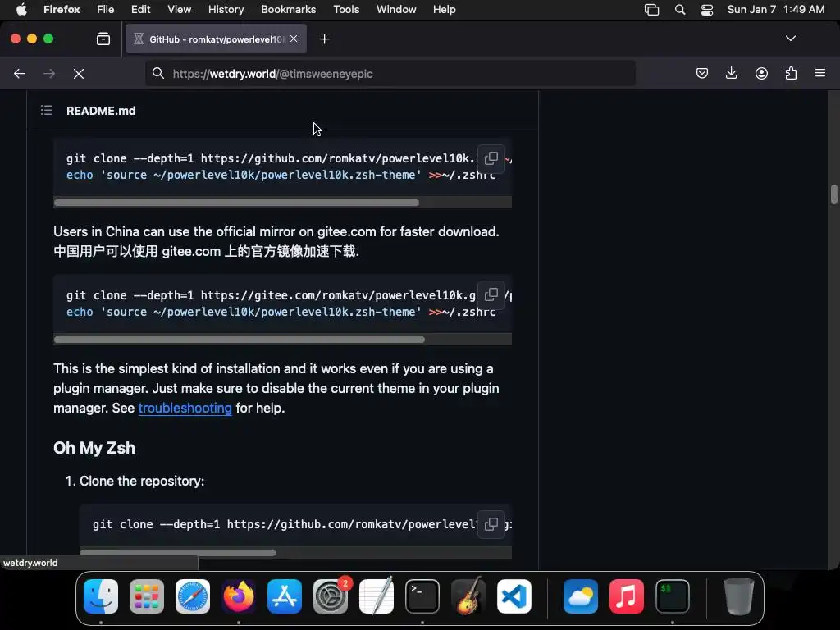This screenshot has height=630, width=840.
Task: Click the README.md file title
Action: (x=101, y=111)
